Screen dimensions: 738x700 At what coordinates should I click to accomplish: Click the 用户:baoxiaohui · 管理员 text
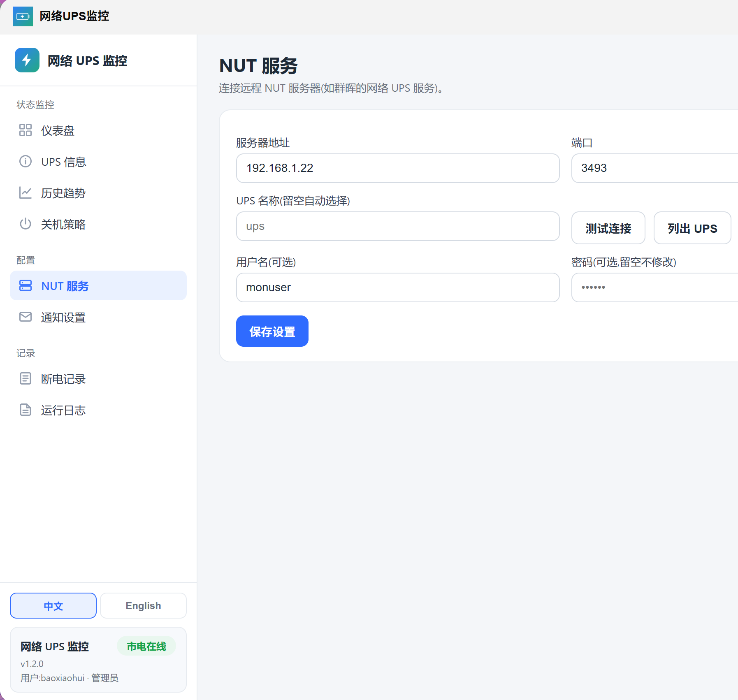point(70,678)
